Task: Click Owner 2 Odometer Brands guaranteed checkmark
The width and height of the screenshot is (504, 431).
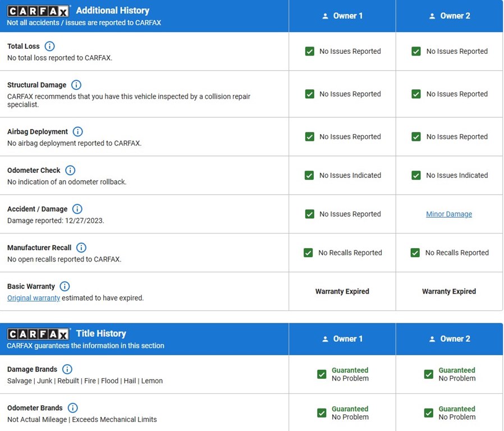Action: (x=428, y=412)
